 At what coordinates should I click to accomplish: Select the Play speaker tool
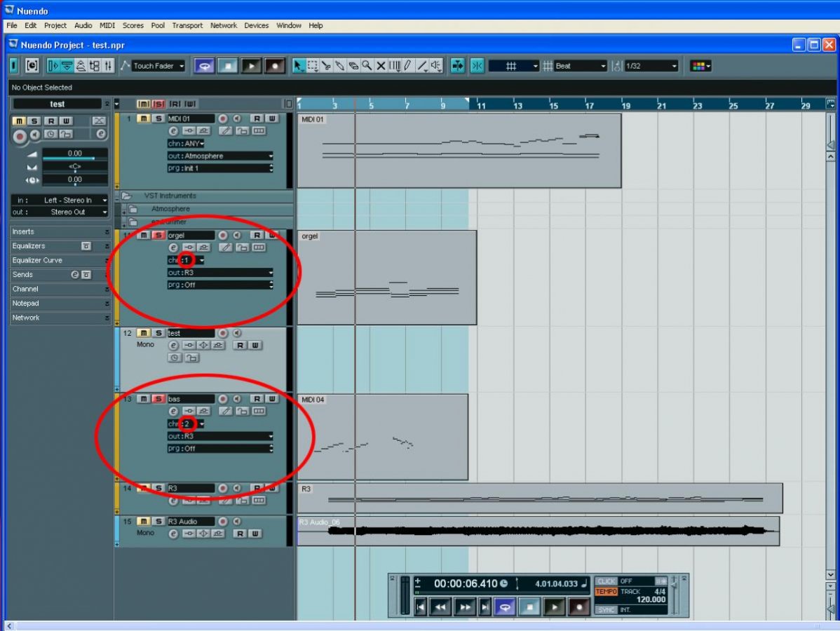[x=436, y=66]
